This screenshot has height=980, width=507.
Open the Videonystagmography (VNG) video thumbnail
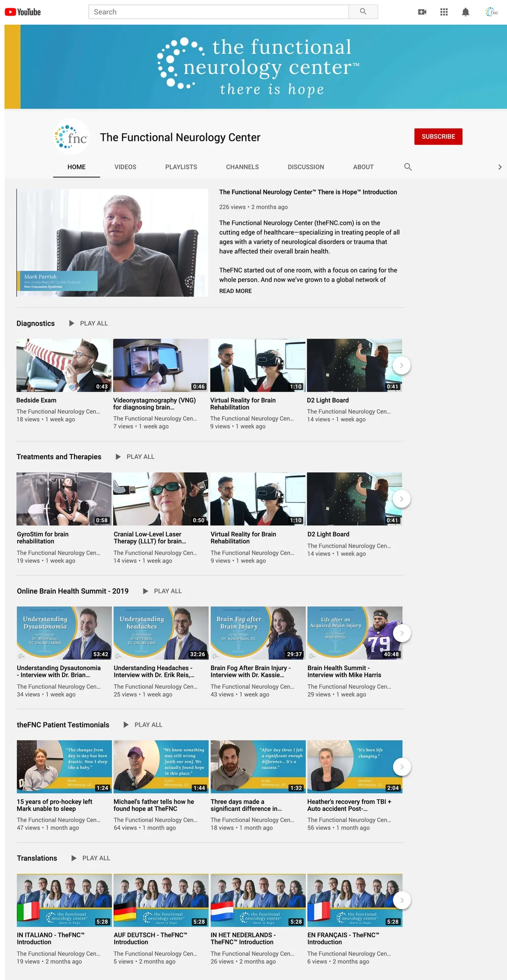tap(161, 365)
